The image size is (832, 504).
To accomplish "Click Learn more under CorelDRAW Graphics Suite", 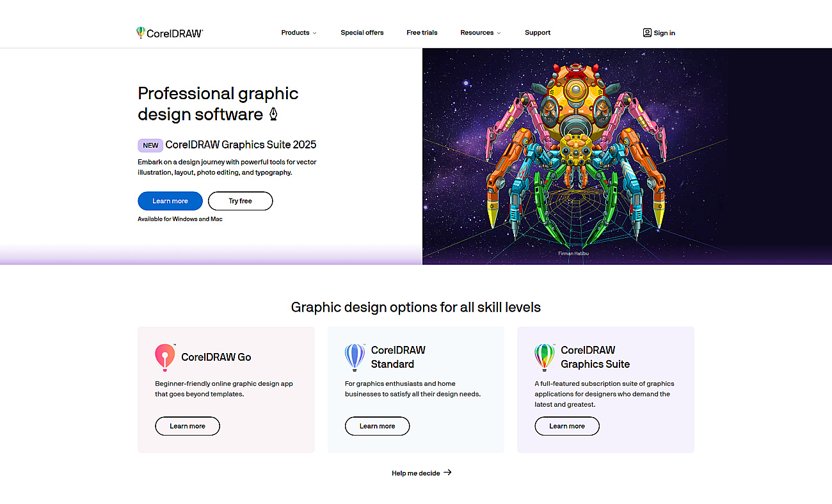I will 567,426.
